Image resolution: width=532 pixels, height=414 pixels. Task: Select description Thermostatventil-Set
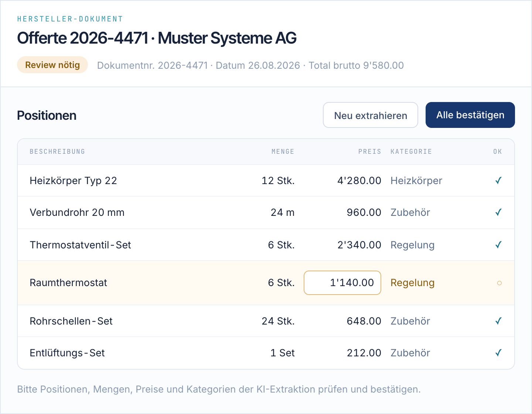(80, 245)
